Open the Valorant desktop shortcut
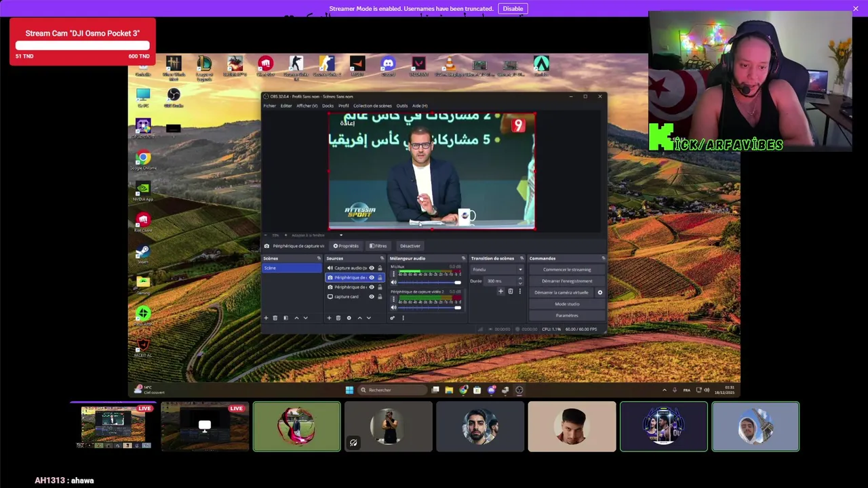 pyautogui.click(x=418, y=66)
